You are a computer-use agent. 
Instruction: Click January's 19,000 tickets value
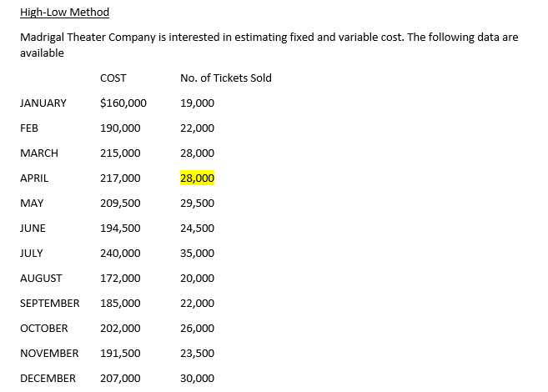pyautogui.click(x=197, y=103)
